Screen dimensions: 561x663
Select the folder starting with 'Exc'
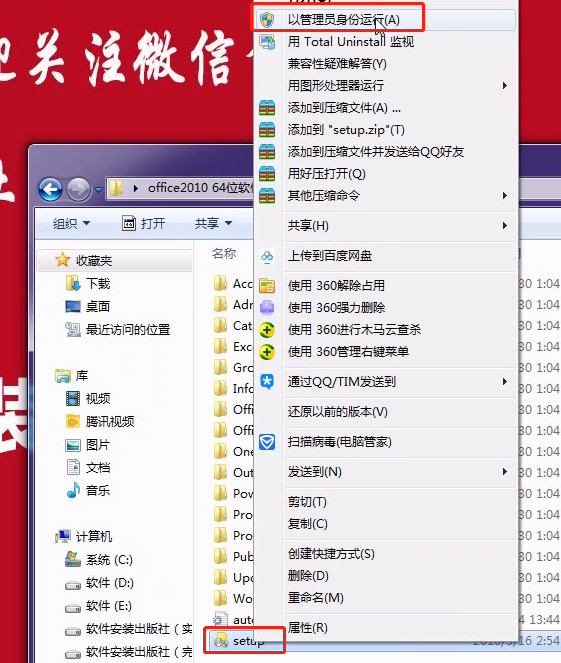coord(233,347)
